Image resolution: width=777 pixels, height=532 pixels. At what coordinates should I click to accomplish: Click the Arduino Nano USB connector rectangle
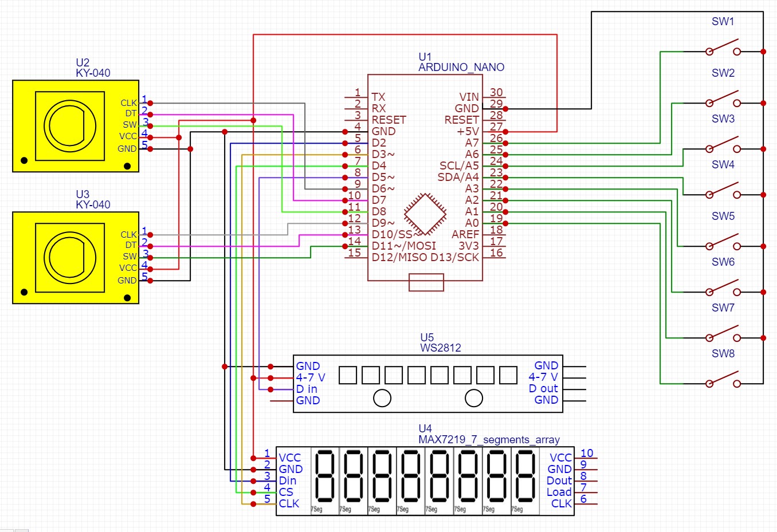click(426, 282)
